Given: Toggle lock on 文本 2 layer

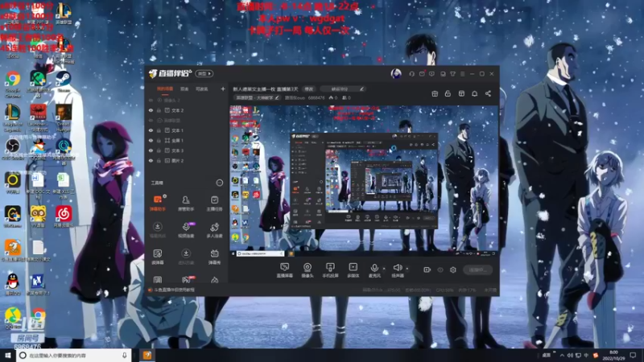Looking at the screenshot, I should 159,110.
